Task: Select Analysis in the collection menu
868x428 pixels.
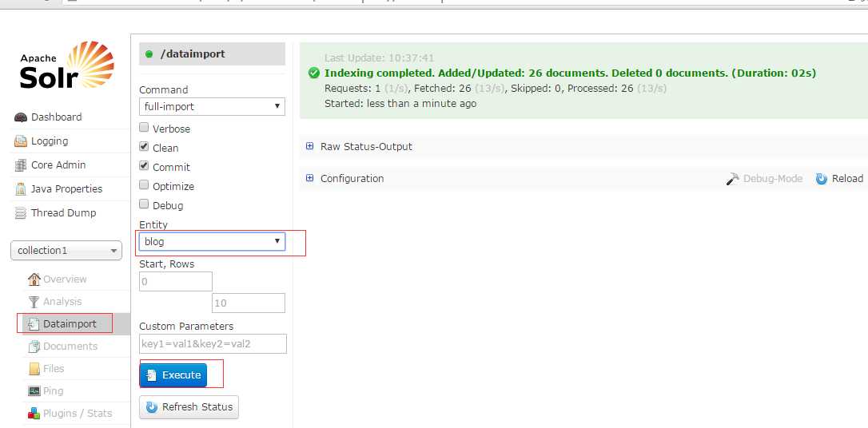Action: (x=62, y=301)
